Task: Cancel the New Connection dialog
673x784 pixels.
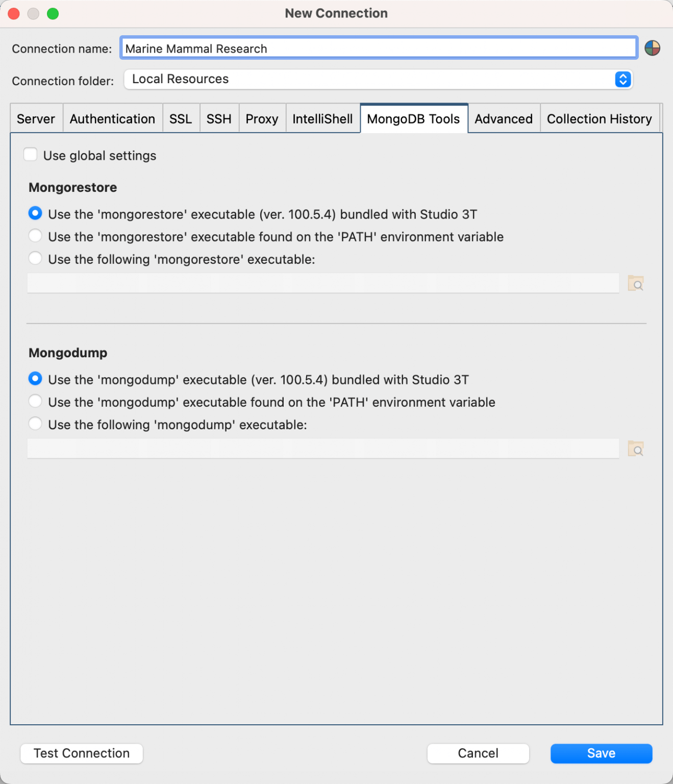Action: coord(478,753)
